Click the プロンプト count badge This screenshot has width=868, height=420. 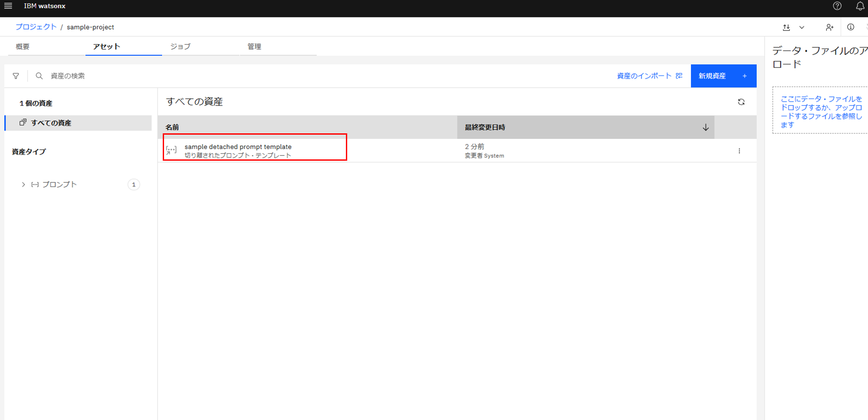(x=134, y=185)
